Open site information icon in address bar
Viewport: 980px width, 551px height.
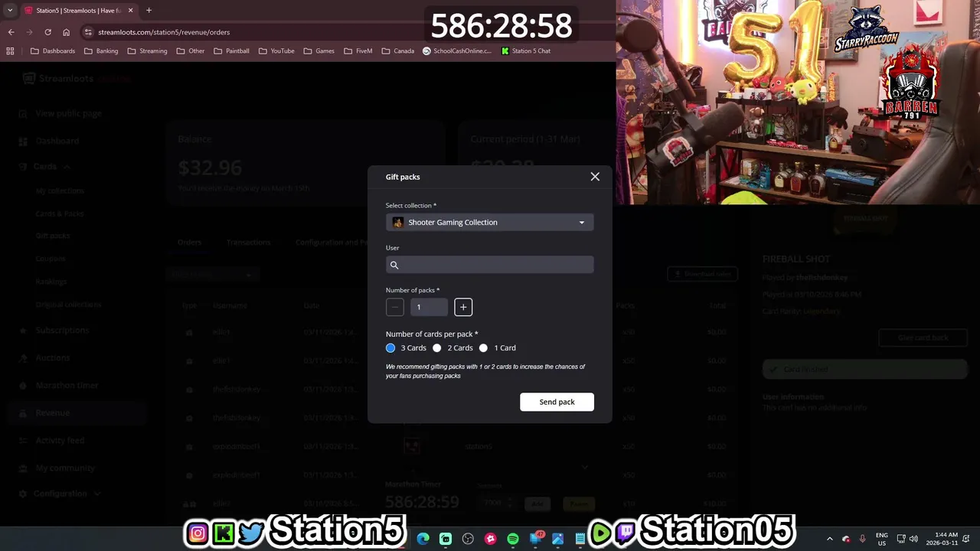click(88, 32)
